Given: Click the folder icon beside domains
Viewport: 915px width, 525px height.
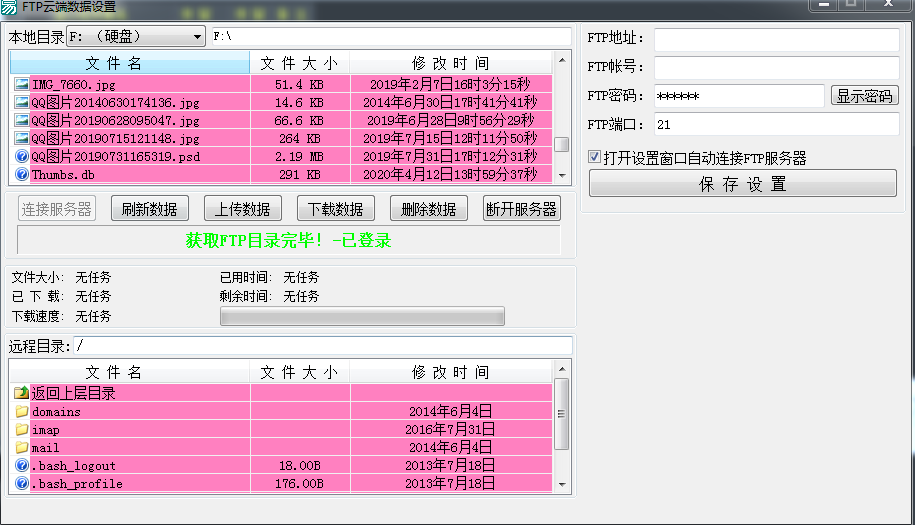Looking at the screenshot, I should point(22,411).
